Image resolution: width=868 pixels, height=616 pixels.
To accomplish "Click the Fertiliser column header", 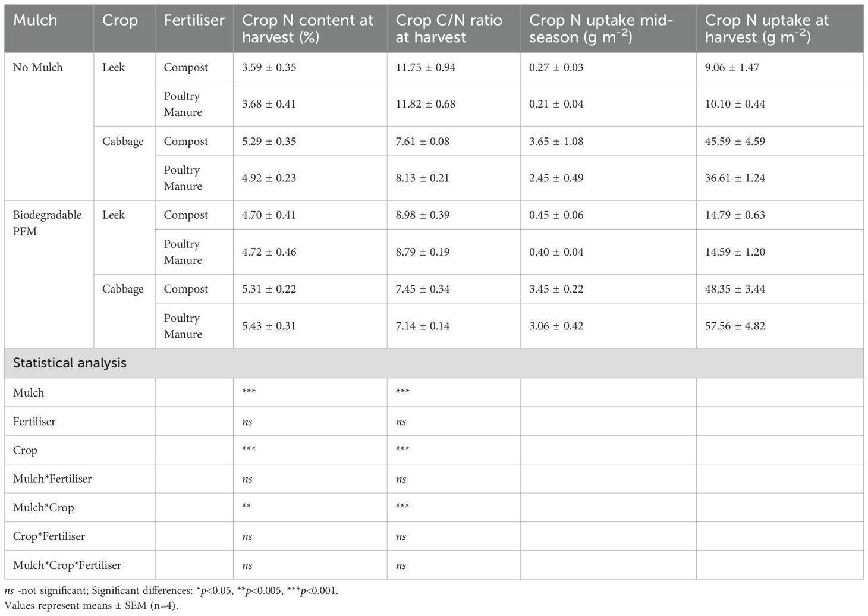I will (x=194, y=20).
